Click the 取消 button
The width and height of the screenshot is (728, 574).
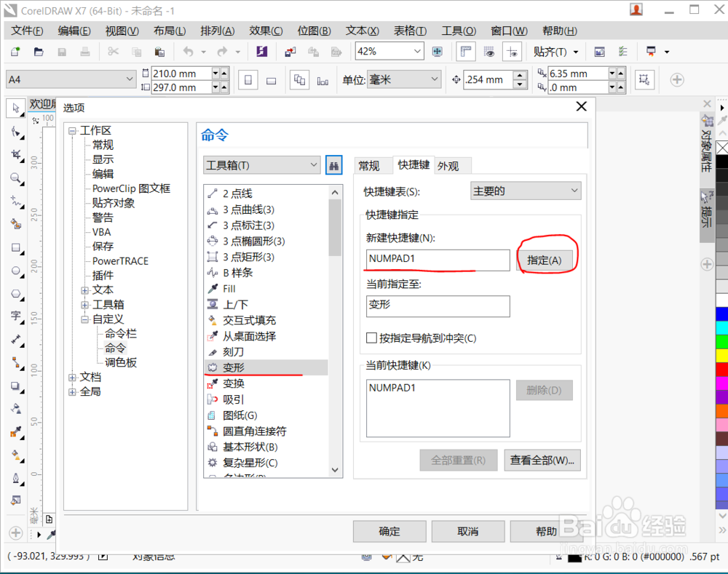pyautogui.click(x=468, y=531)
